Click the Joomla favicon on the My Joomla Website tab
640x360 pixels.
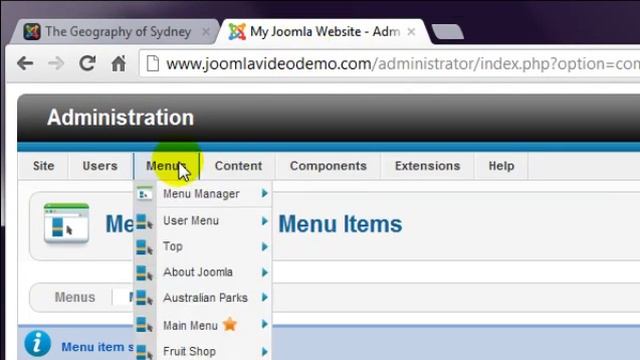237,31
